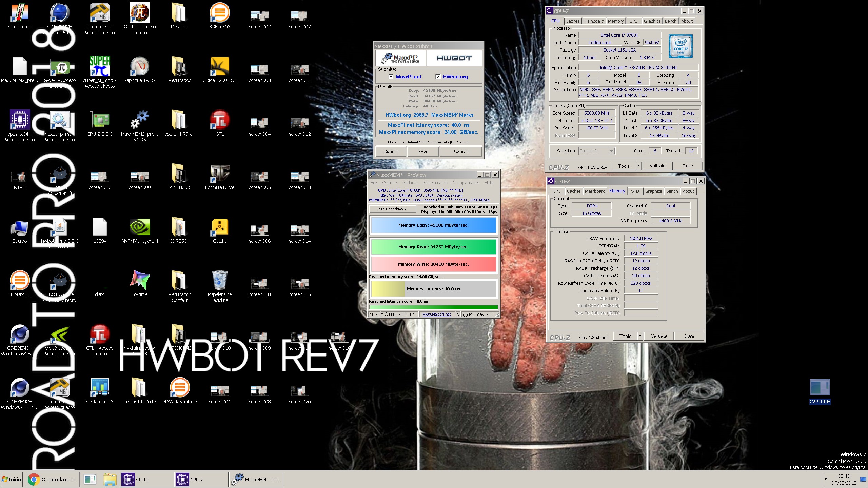Screen dimensions: 868x488
Task: Toggle the MaxxPI.net submit checkbox
Action: coord(391,77)
